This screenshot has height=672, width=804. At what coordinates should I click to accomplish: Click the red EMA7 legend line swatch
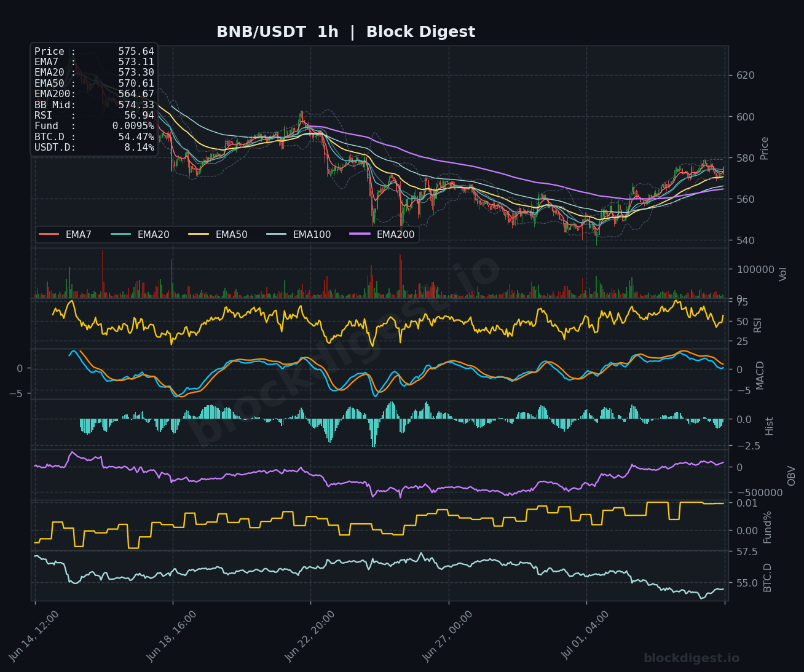[x=49, y=234]
